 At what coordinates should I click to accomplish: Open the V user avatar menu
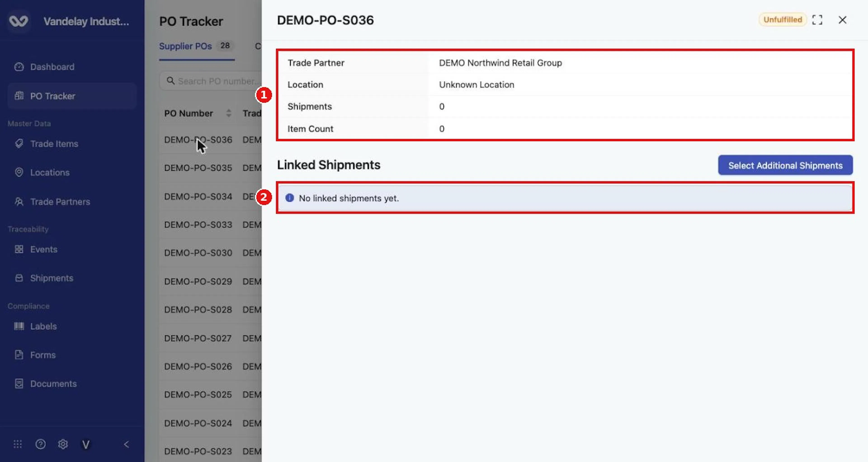pos(86,444)
